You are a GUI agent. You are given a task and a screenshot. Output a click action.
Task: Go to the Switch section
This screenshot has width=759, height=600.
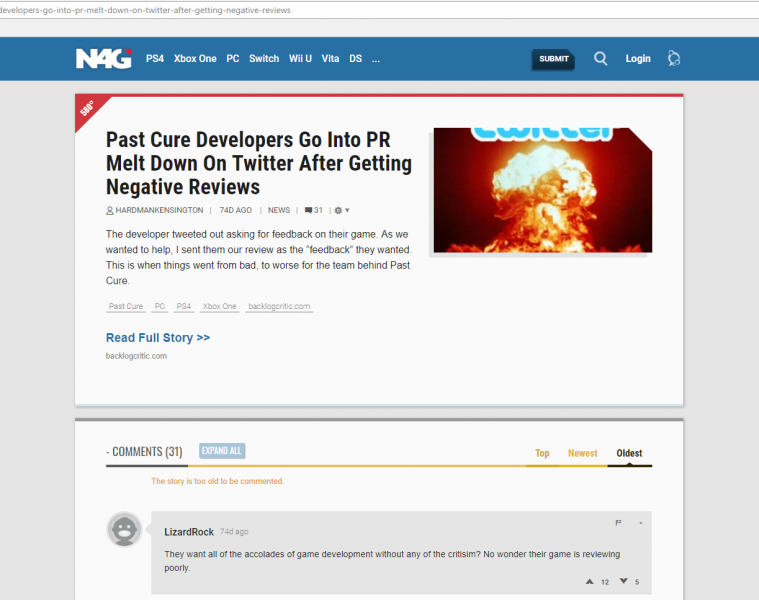(x=264, y=59)
